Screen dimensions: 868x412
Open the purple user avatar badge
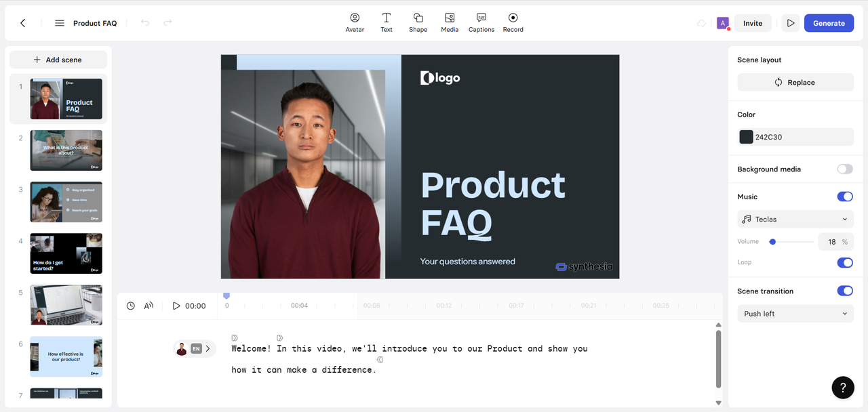coord(723,23)
